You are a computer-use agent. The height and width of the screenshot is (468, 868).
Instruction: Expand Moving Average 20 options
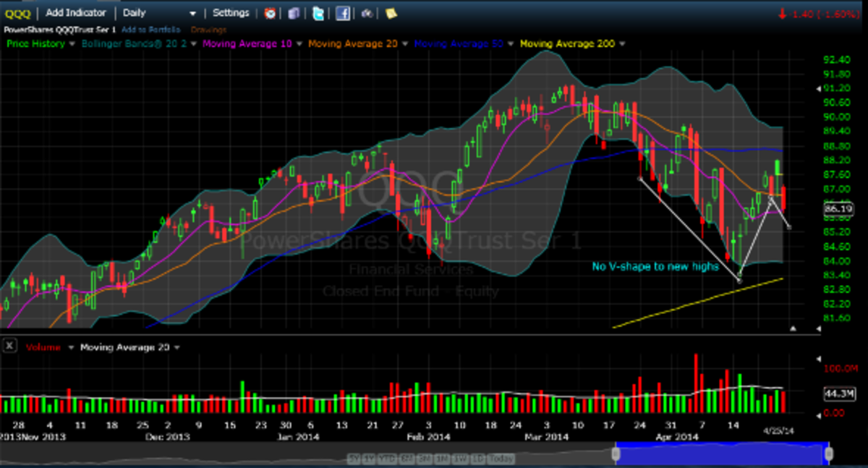pyautogui.click(x=404, y=44)
